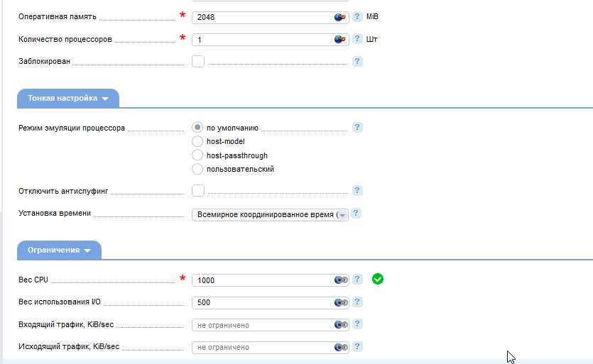Choose the пользовательский emulation mode

coord(197,169)
